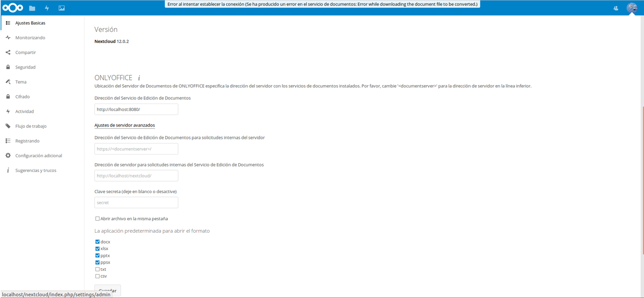This screenshot has height=298, width=644.
Task: Uncheck the docx format checkbox
Action: [x=98, y=242]
